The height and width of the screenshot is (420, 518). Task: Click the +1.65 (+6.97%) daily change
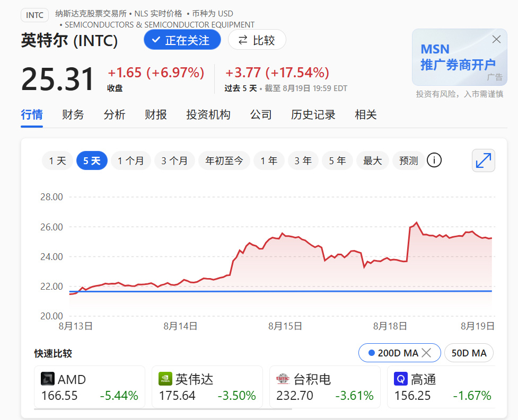(156, 73)
